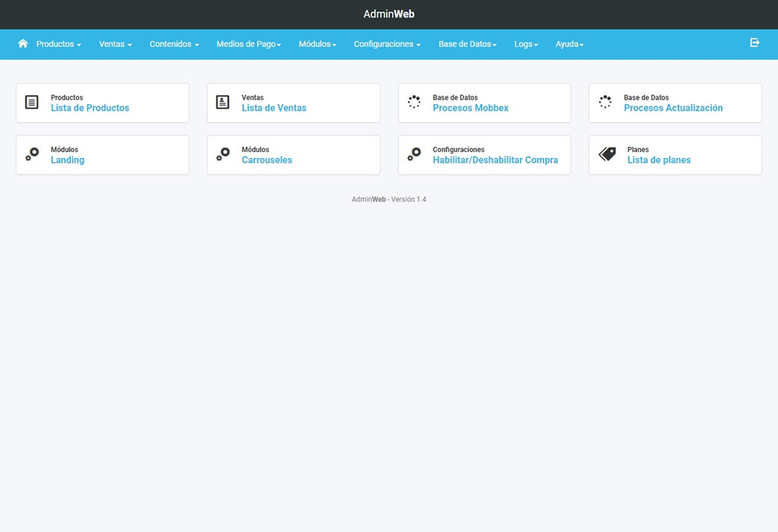Open the Medios de Pago dropdown
Image resolution: width=778 pixels, height=532 pixels.
pyautogui.click(x=248, y=44)
